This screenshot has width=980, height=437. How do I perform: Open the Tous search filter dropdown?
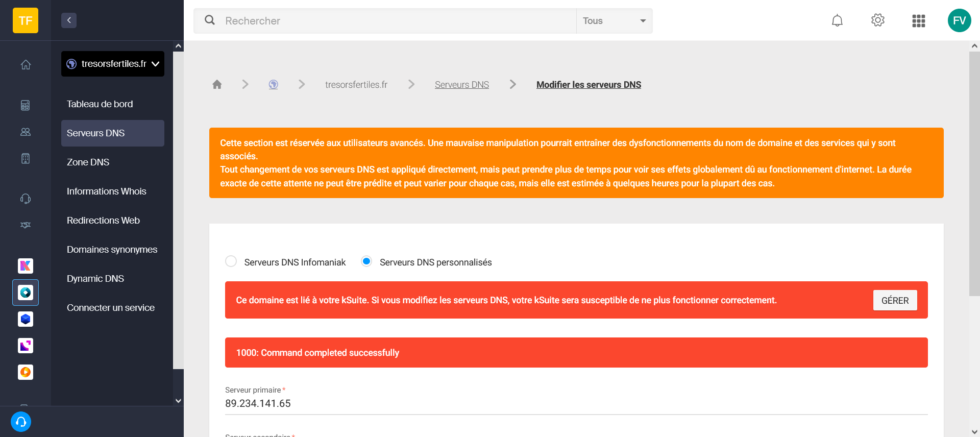tap(615, 21)
